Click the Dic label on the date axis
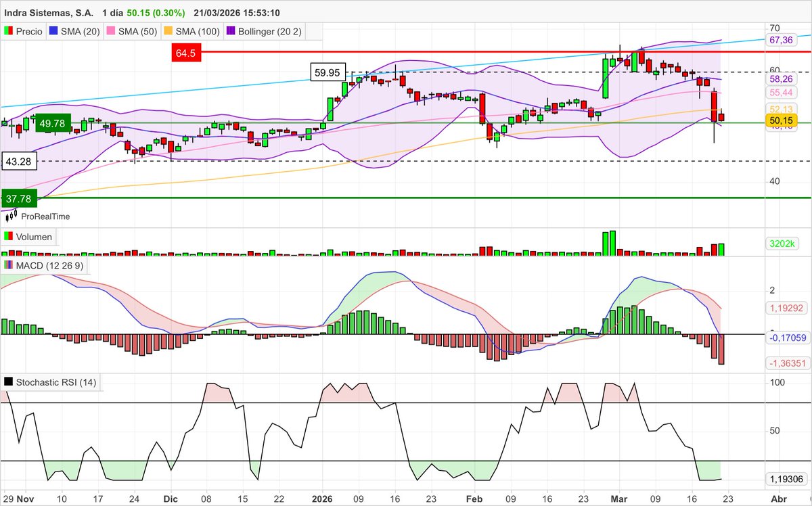The image size is (812, 506). [x=170, y=499]
